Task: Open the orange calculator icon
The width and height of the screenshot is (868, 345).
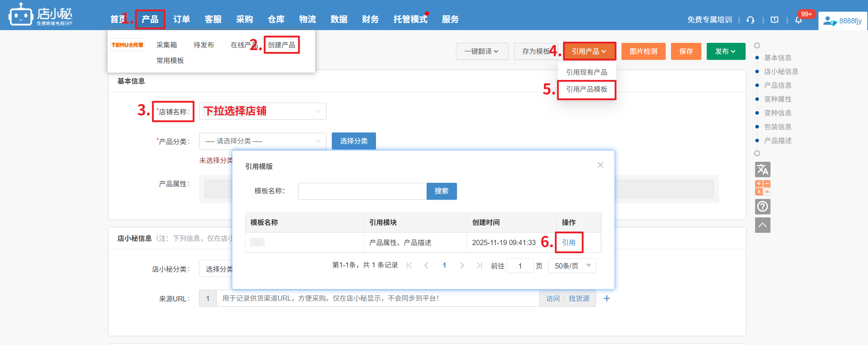Action: [x=762, y=188]
